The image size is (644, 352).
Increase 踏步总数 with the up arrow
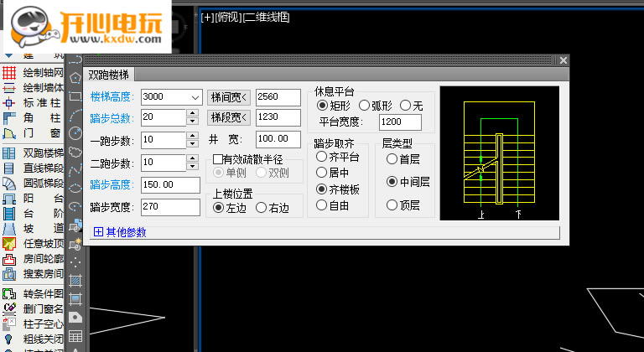pos(192,113)
